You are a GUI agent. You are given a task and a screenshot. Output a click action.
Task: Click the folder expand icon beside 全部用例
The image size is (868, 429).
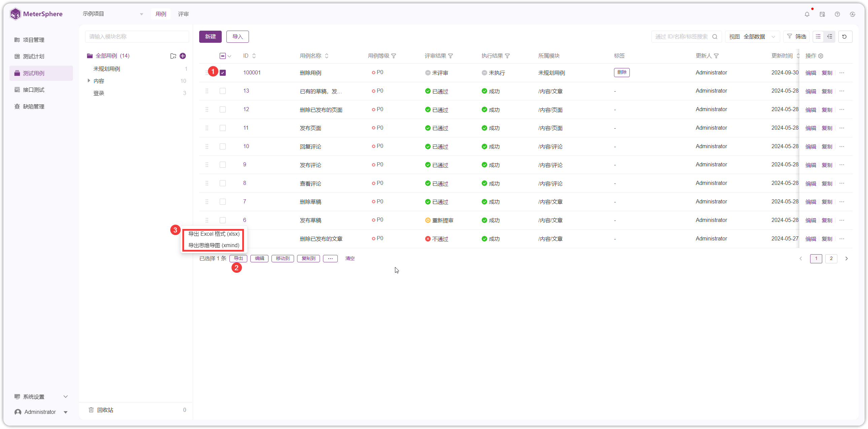click(173, 56)
